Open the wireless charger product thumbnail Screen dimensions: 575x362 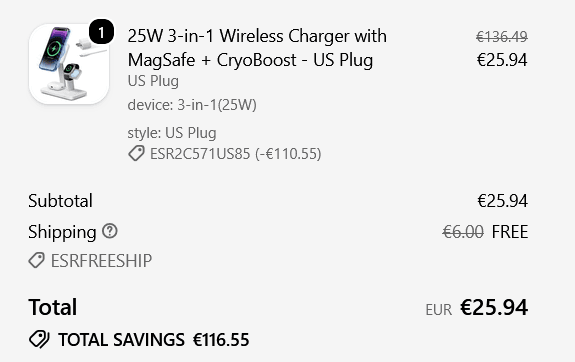69,64
